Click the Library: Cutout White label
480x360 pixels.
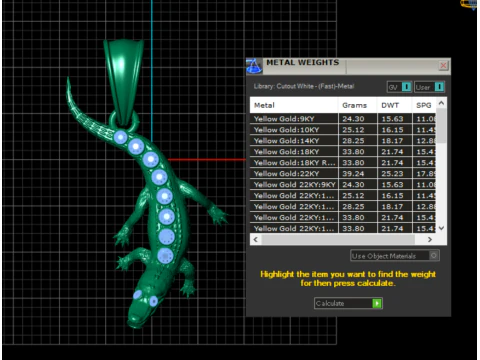coord(304,86)
